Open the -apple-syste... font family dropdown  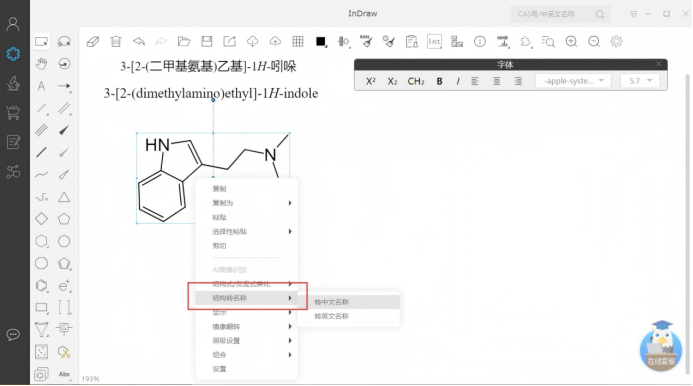(573, 81)
